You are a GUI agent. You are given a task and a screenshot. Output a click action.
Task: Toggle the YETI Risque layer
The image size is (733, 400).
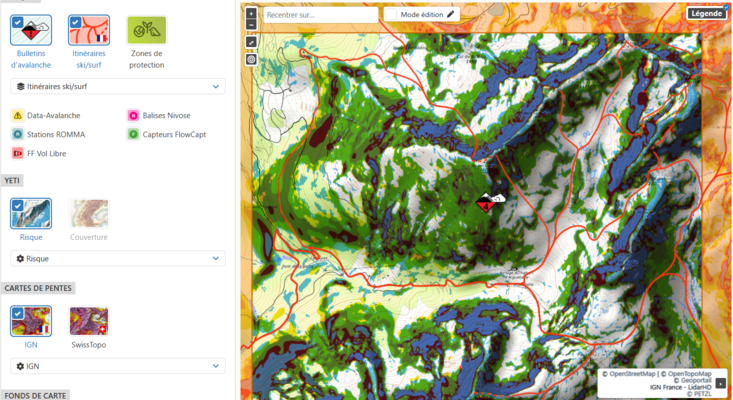tap(30, 215)
